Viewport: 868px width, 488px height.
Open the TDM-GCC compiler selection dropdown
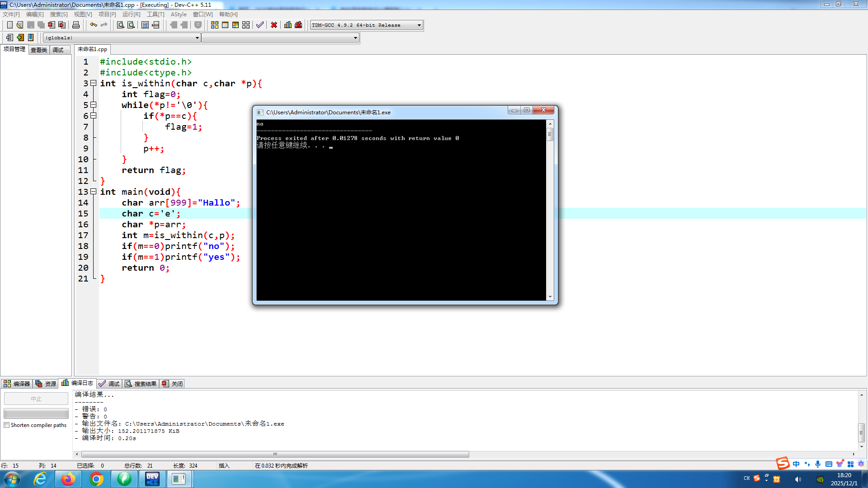419,25
